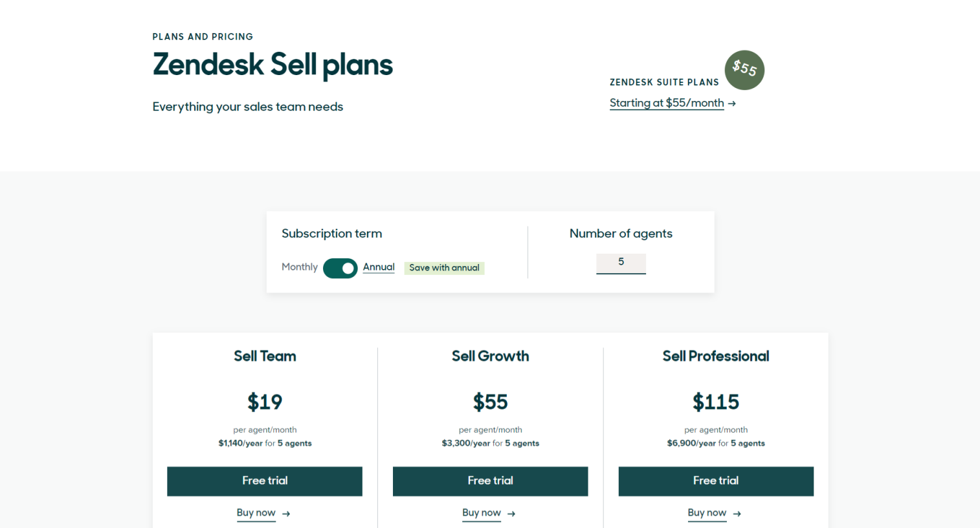Start Free trial for Sell Professional
Viewport: 980px width, 528px height.
[716, 481]
